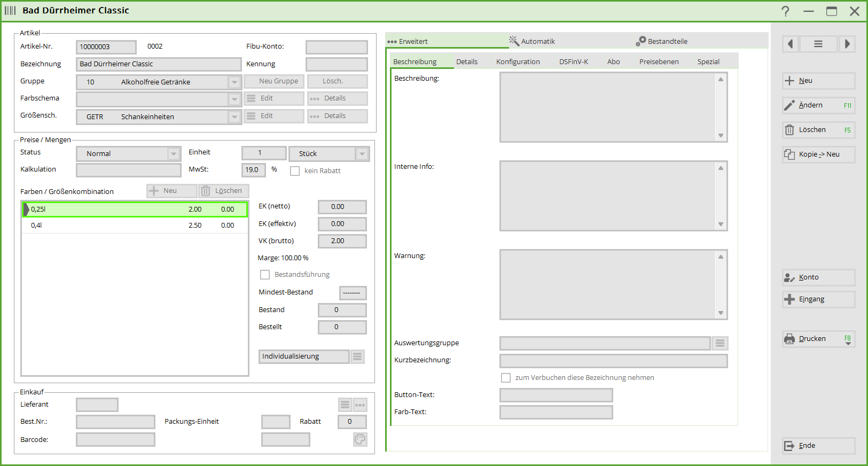Click the list icon beside Individualisierung
Image resolution: width=868 pixels, height=466 pixels.
point(357,356)
